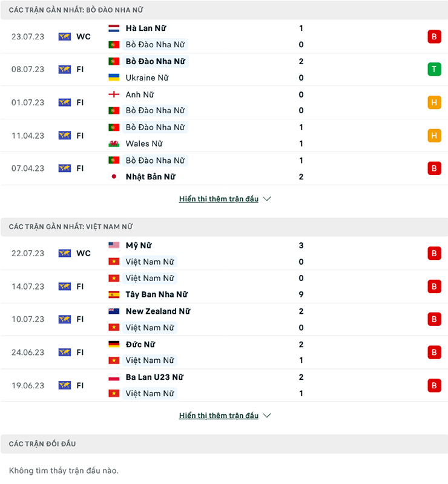Viewport: 448px width, 484px height.
Task: Open 'Hiển thị thêm trận đấu' link under Việt Nam
Action: click(219, 416)
